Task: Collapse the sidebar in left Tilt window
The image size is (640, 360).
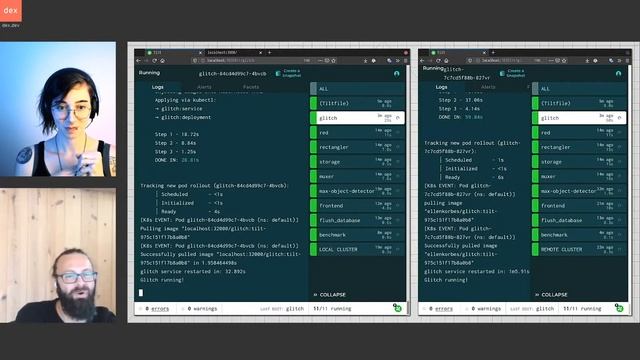Action: pos(329,295)
